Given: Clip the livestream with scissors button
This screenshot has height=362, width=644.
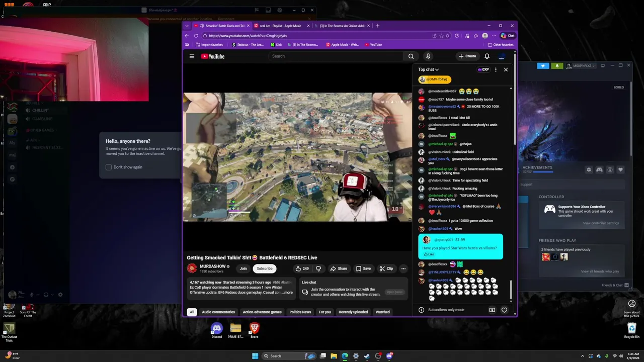Looking at the screenshot, I should [386, 268].
